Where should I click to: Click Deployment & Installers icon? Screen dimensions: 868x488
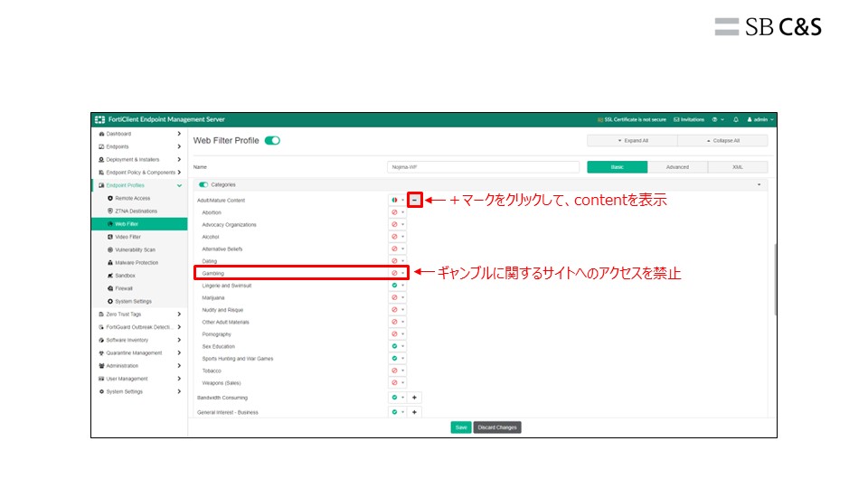coord(101,159)
